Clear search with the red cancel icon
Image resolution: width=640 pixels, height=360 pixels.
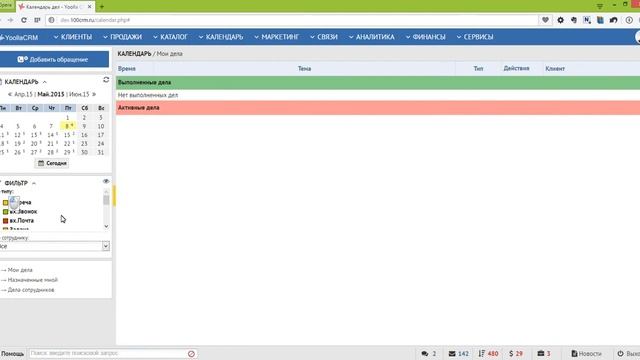tap(191, 354)
